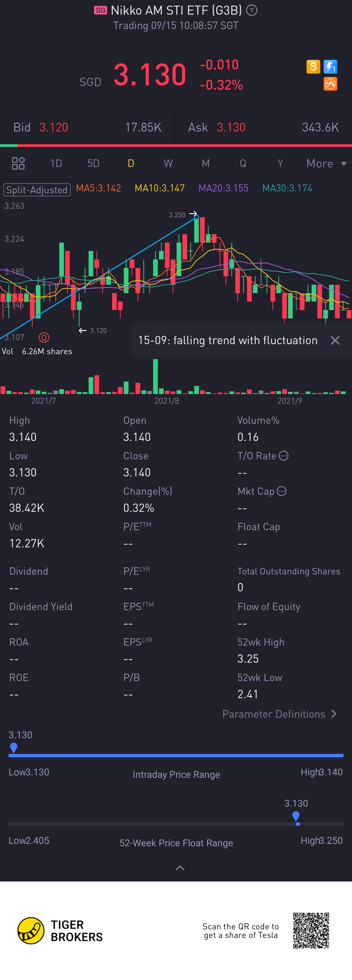Open the chart layout grid icon
Viewport: 352px width, 980px height.
(18, 163)
